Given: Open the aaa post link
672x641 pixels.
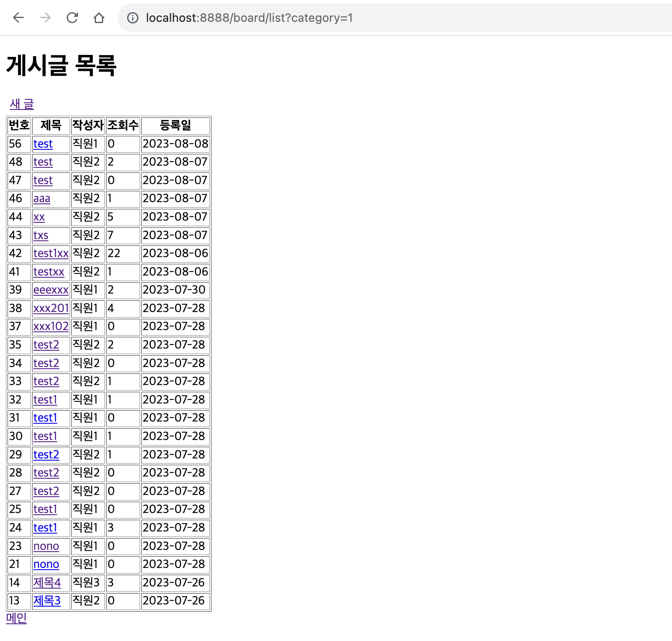Looking at the screenshot, I should [x=42, y=198].
